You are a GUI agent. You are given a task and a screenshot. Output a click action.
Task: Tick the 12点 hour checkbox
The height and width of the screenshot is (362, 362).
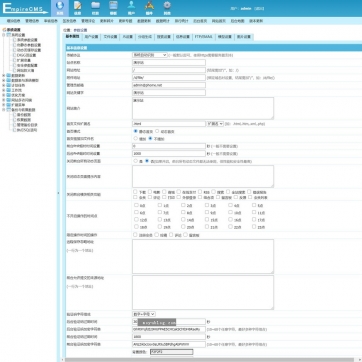click(136, 219)
